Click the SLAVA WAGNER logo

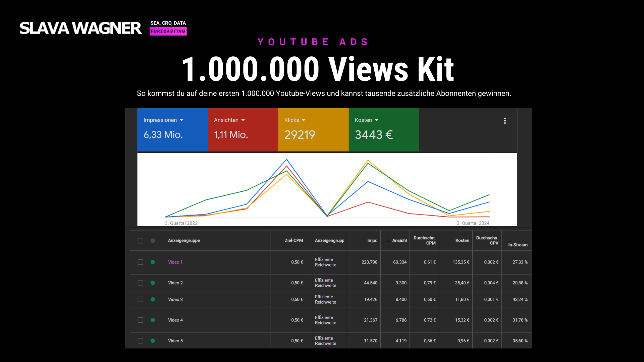pos(80,28)
